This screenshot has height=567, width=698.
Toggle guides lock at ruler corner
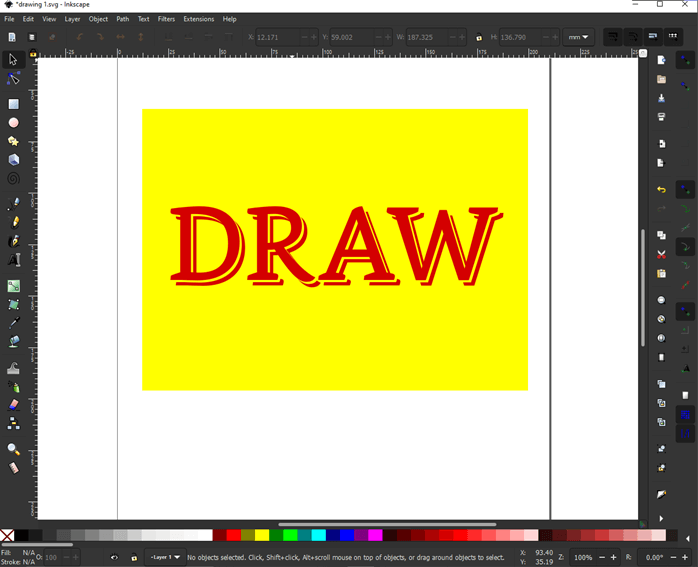pos(33,54)
